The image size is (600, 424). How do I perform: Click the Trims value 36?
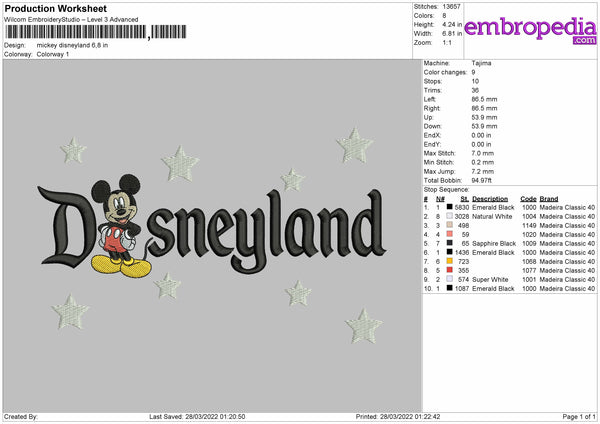[475, 90]
